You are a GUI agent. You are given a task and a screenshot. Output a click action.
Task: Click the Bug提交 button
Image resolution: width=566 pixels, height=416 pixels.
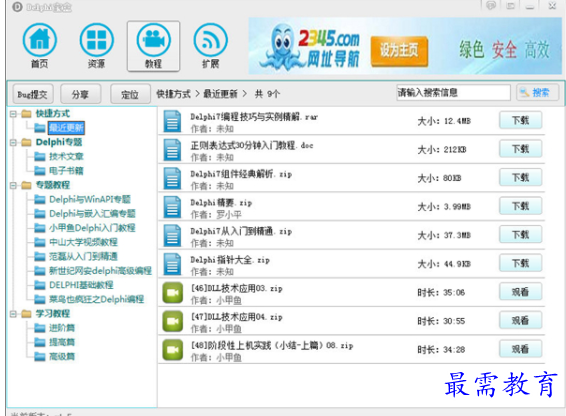(x=33, y=95)
